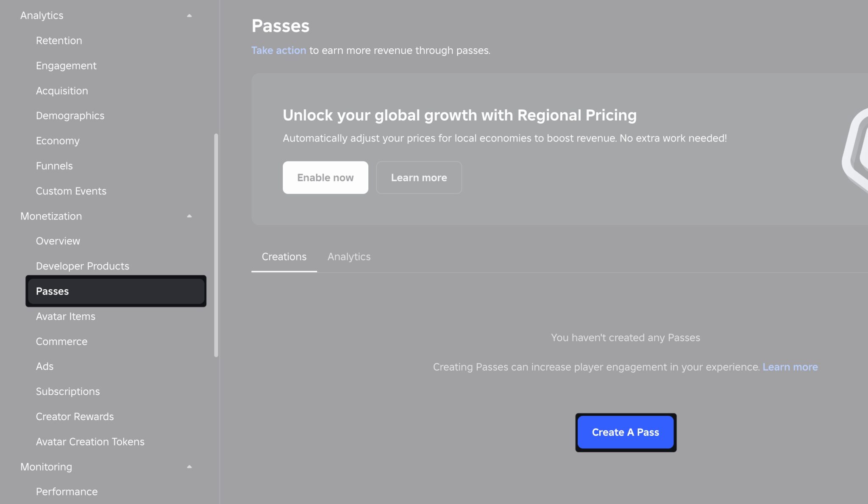
Task: Go to the Retention analytics page
Action: click(x=59, y=40)
